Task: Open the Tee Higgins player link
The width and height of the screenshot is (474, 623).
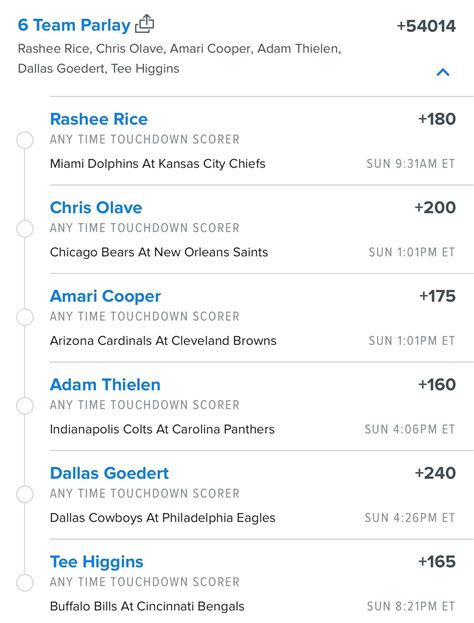Action: click(97, 562)
